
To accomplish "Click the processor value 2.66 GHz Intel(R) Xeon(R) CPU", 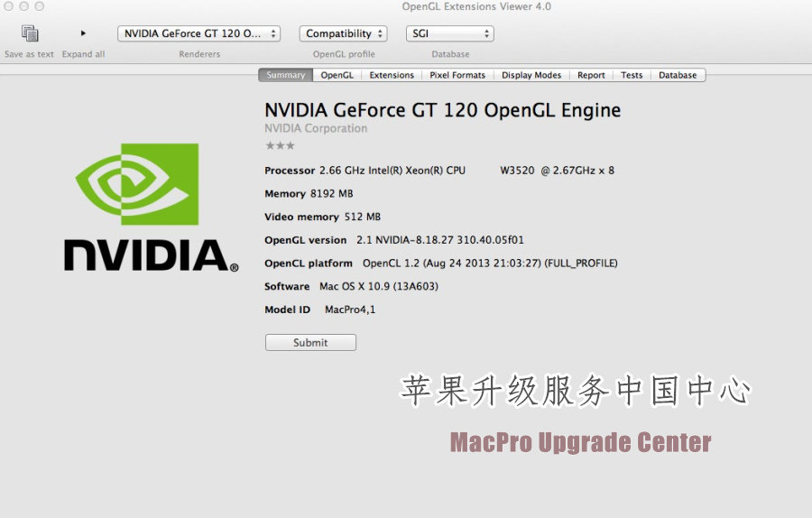I will [392, 171].
